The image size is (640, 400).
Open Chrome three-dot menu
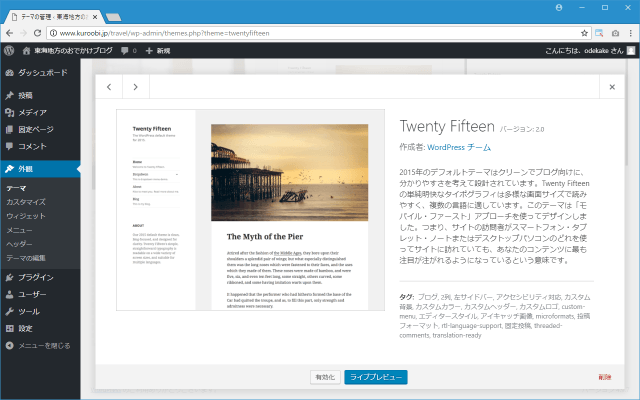631,33
